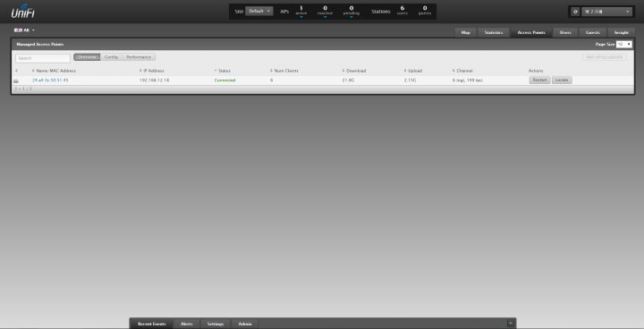Open the Settings tab at bottom
The height and width of the screenshot is (329, 644).
click(216, 324)
